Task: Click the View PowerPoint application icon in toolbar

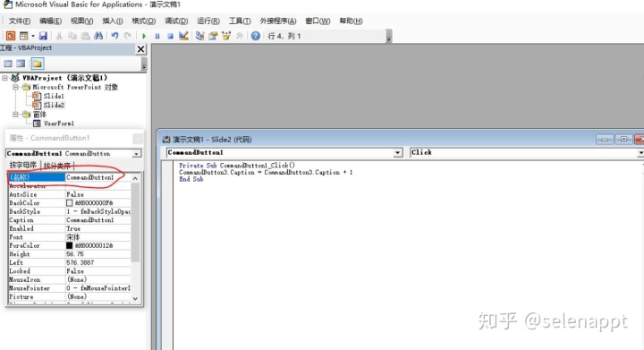Action: 10,36
